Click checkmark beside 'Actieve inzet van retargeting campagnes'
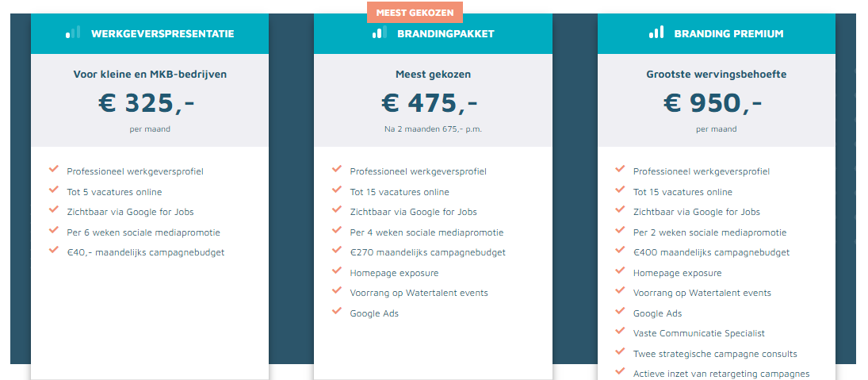Viewport: 868px width, 380px height. tap(620, 371)
